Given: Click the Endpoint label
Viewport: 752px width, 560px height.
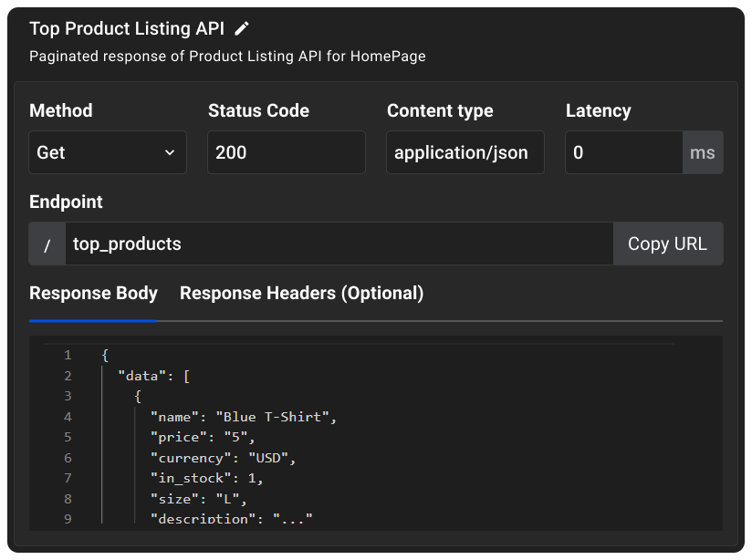Looking at the screenshot, I should tap(66, 202).
